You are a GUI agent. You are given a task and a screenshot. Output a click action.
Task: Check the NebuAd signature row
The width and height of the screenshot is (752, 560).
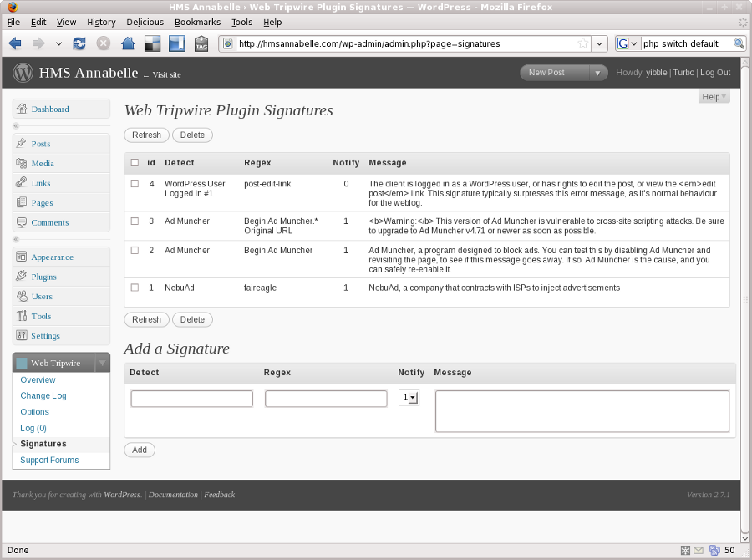click(135, 288)
